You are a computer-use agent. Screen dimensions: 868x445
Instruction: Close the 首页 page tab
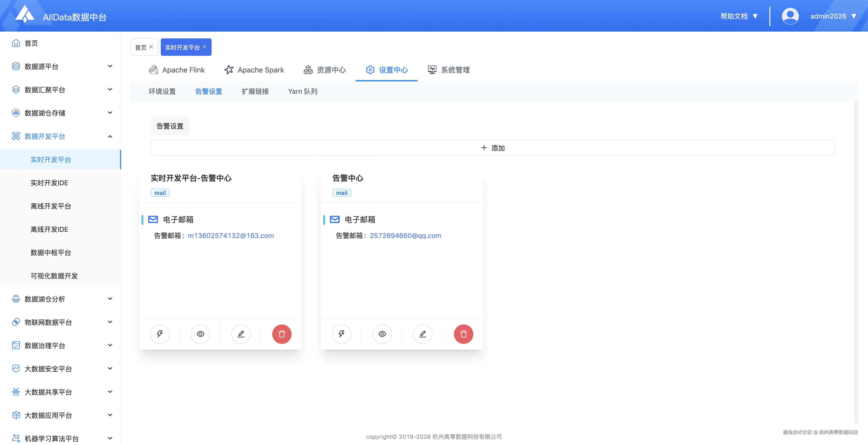tap(151, 47)
